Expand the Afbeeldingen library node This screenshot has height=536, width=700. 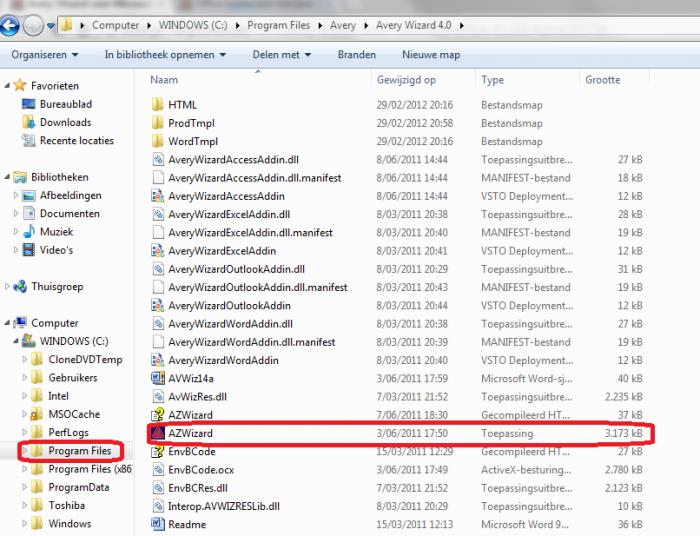16,195
